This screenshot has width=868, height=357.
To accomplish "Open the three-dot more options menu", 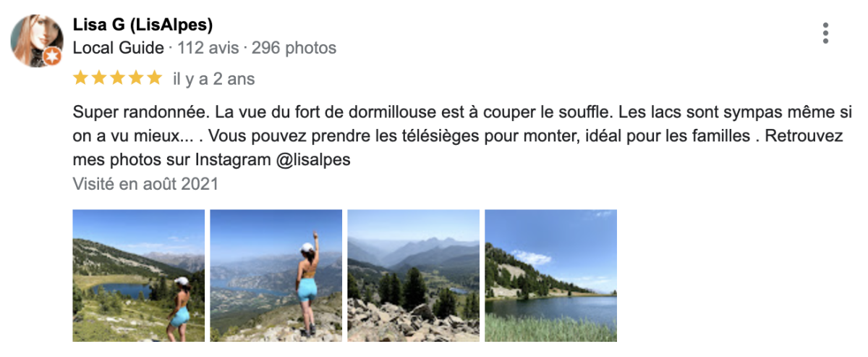I will click(x=825, y=33).
